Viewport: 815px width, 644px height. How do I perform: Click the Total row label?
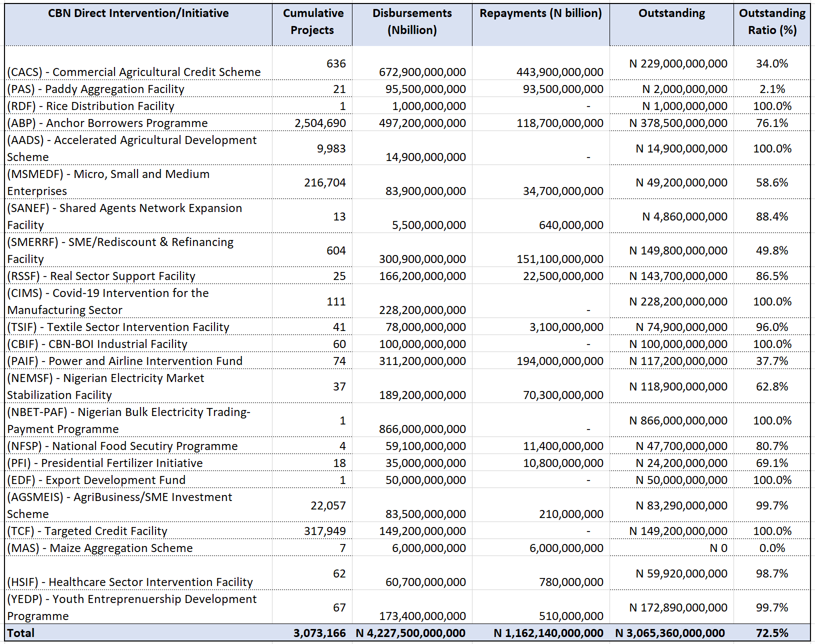point(21,633)
